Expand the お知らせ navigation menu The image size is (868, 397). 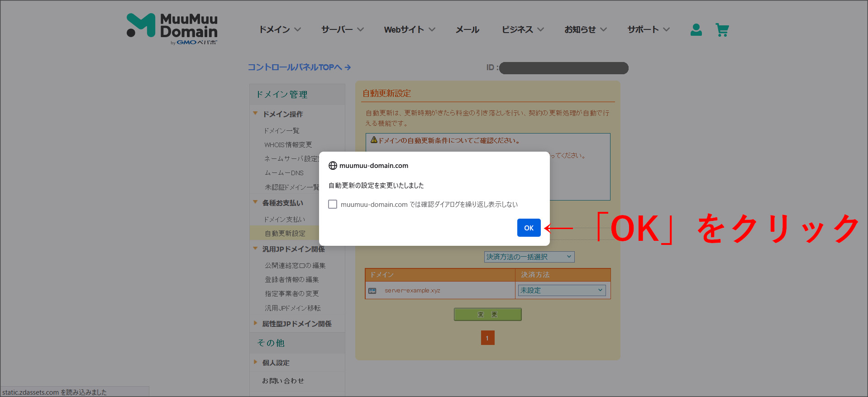pyautogui.click(x=586, y=29)
